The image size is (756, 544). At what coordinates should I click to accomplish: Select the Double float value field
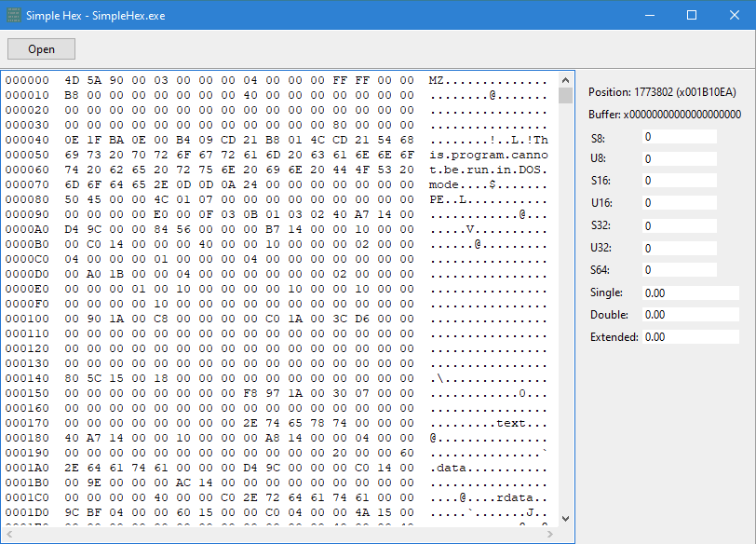(x=689, y=314)
